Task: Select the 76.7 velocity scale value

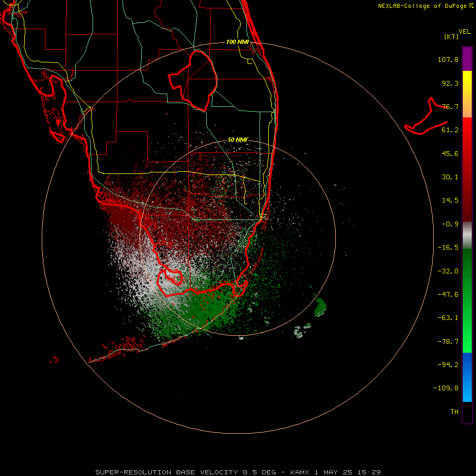Action: tap(450, 106)
